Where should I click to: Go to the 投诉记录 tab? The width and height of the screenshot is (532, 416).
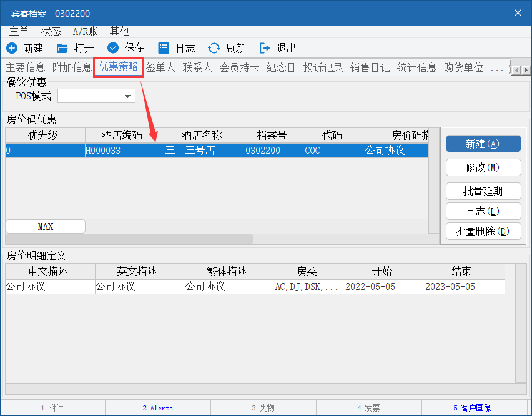[323, 67]
